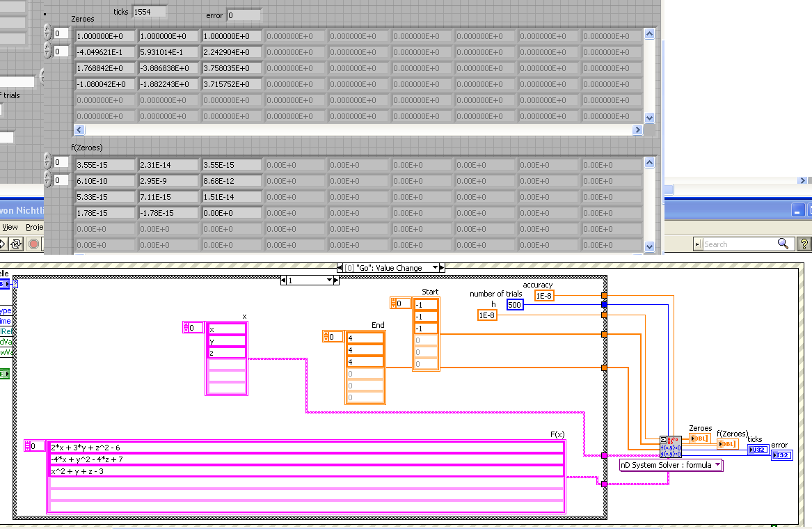Open the View menu
812x529 pixels.
[10, 227]
